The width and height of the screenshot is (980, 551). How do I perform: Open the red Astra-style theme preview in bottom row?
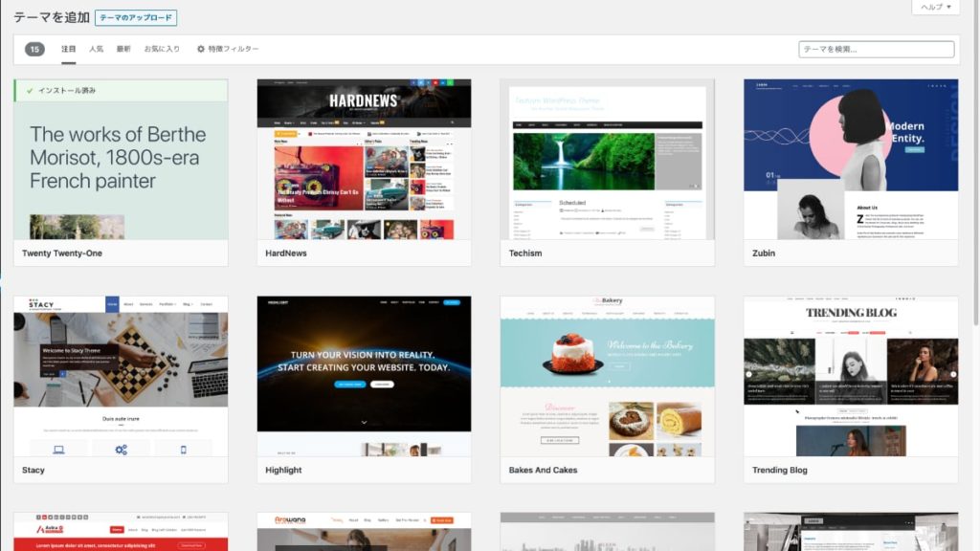(x=121, y=532)
